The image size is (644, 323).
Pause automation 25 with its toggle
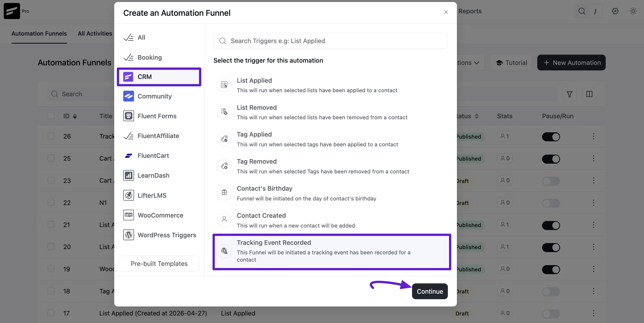pyautogui.click(x=551, y=159)
